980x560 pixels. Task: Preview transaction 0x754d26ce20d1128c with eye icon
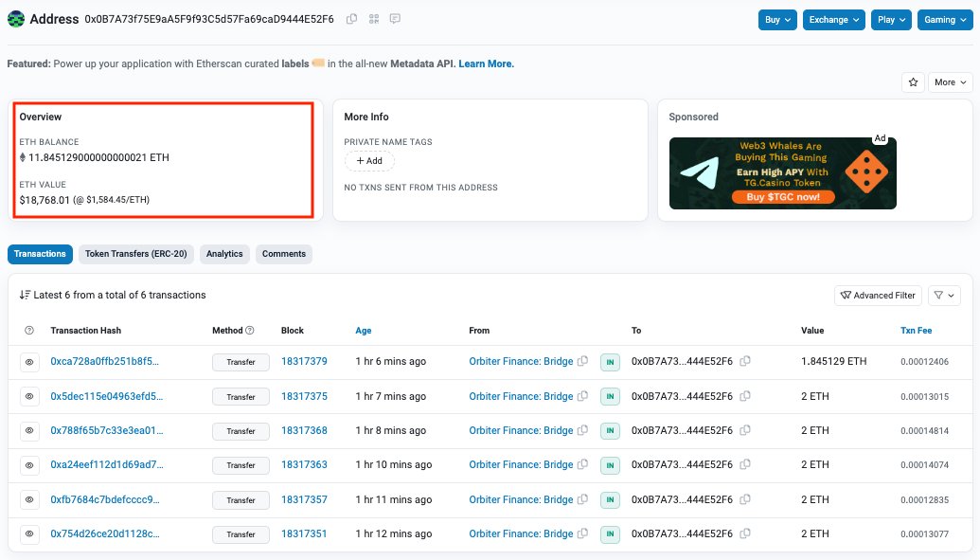(29, 533)
